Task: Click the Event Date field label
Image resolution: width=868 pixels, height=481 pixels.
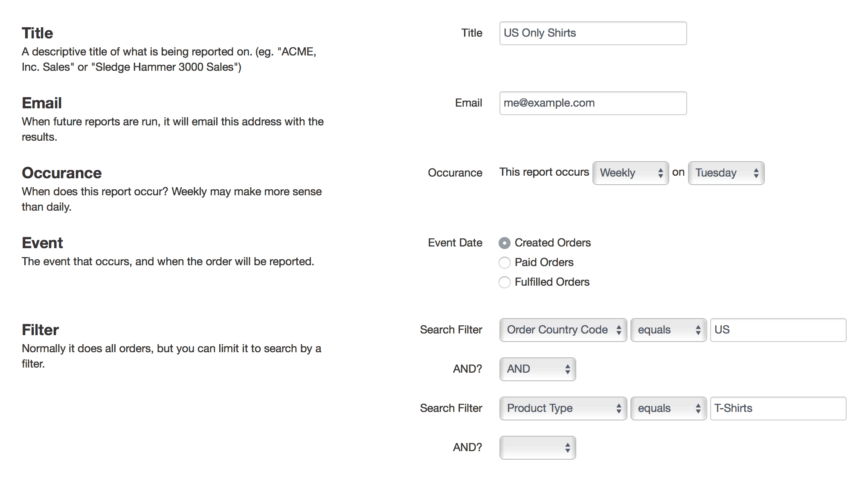Action: (455, 243)
